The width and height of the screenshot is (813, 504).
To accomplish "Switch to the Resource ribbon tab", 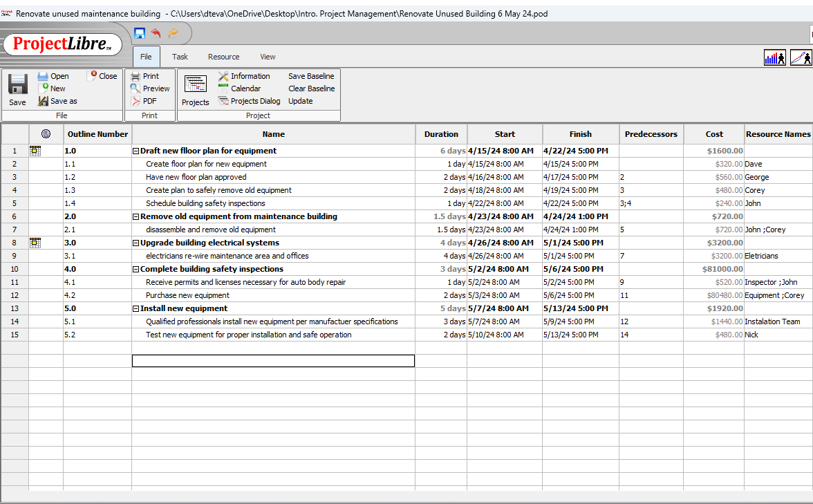I will pos(223,57).
